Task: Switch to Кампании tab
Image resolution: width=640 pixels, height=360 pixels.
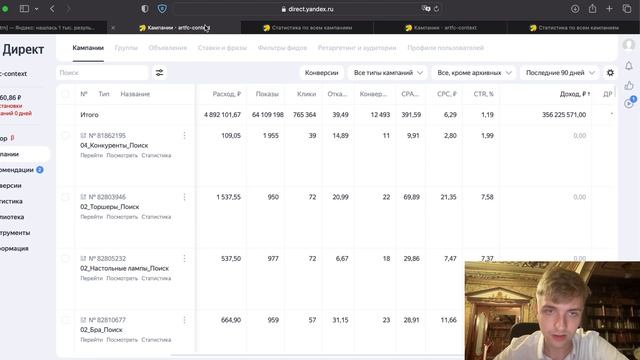Action: point(88,48)
